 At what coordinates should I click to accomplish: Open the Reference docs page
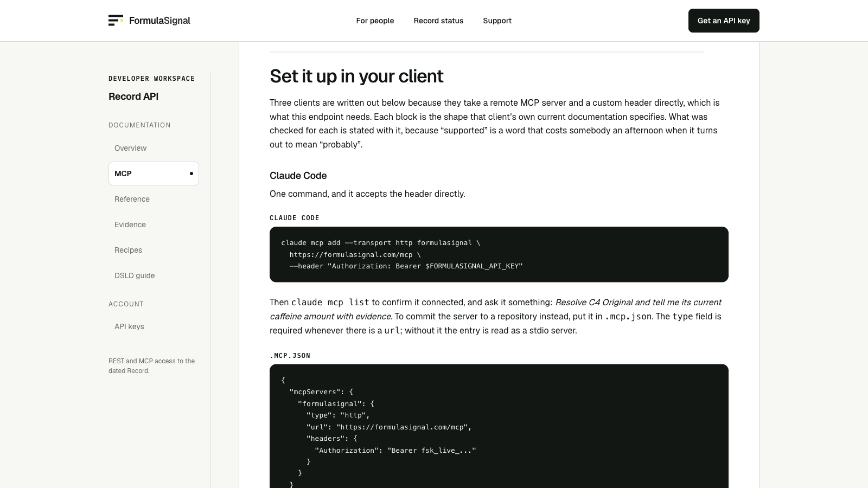[x=154, y=199]
